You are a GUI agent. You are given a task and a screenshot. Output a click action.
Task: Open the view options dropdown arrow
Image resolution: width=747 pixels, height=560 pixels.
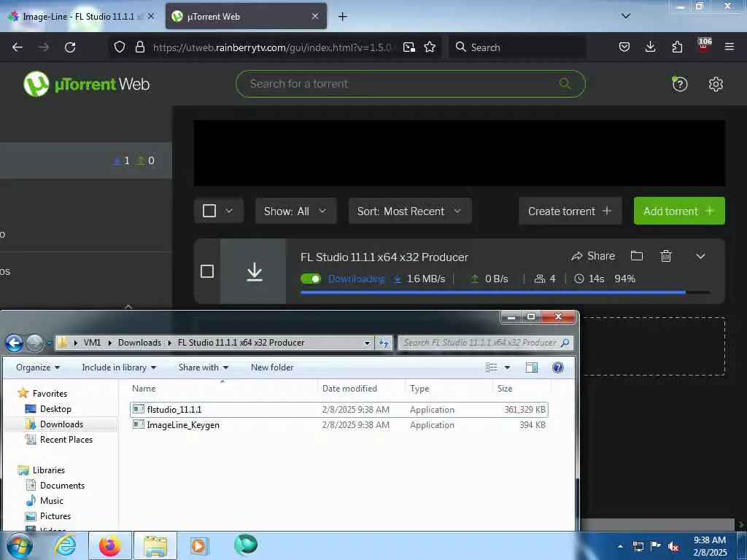507,367
